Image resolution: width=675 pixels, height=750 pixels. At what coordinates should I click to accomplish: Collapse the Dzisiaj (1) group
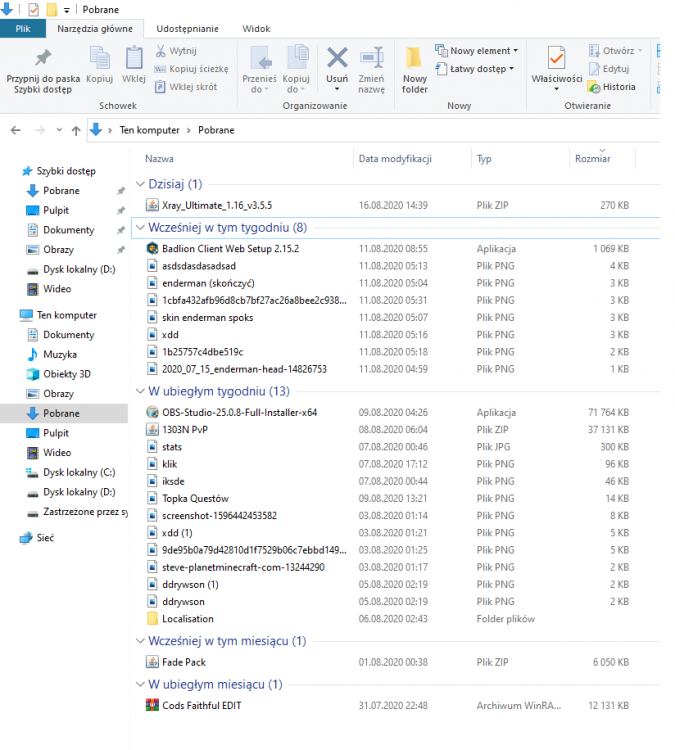tap(140, 184)
